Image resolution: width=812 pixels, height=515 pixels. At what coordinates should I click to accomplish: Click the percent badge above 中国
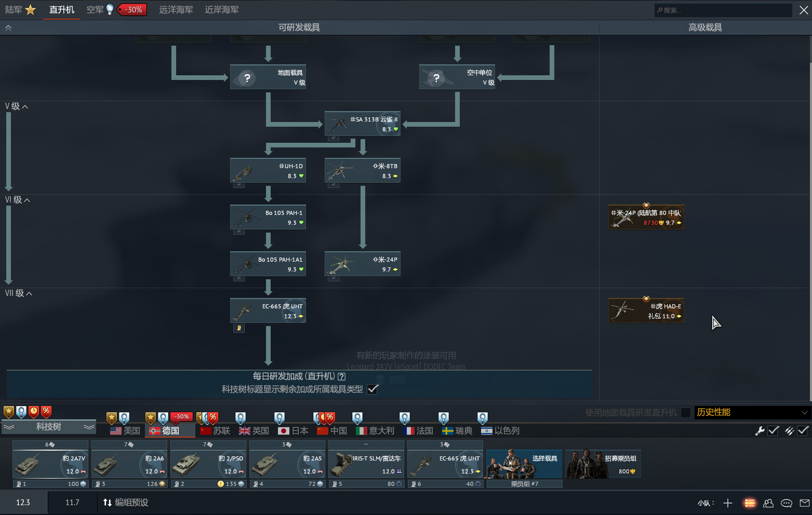pos(329,418)
